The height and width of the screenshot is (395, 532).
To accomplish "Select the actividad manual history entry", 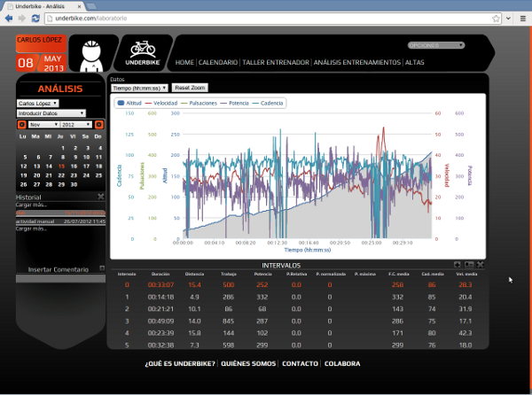I will pyautogui.click(x=60, y=221).
